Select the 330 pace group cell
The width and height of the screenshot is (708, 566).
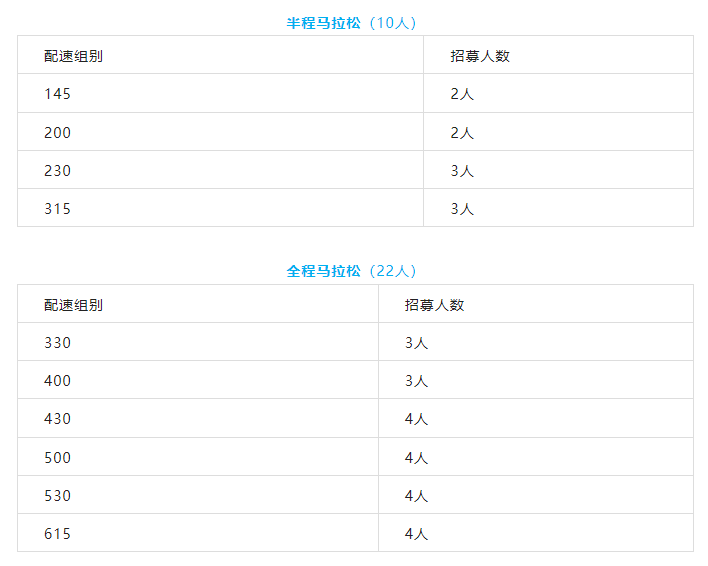(x=58, y=343)
